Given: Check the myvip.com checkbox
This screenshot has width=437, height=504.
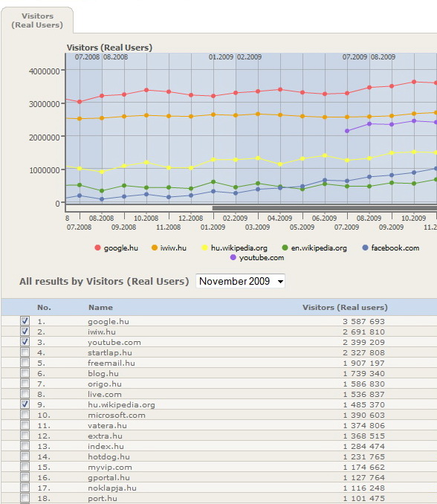Looking at the screenshot, I should [x=25, y=467].
